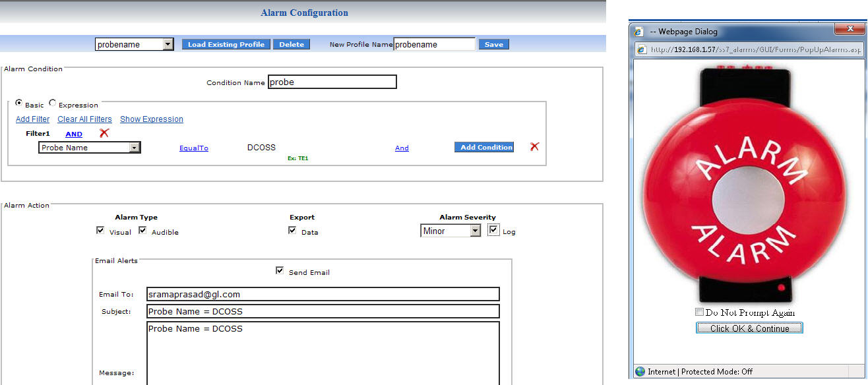Toggle the Visual alarm type checkbox
The image size is (868, 385).
pos(100,231)
